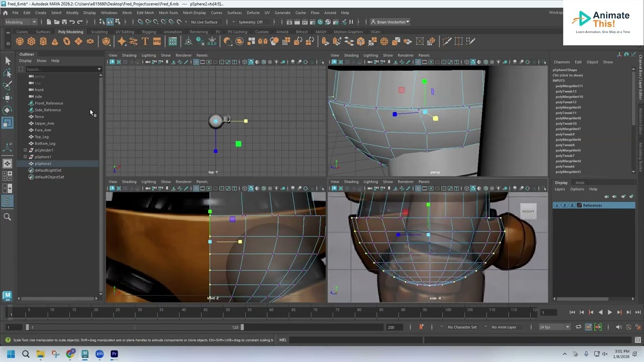Open the Deform menu
This screenshot has width=644, height=362.
click(x=253, y=13)
